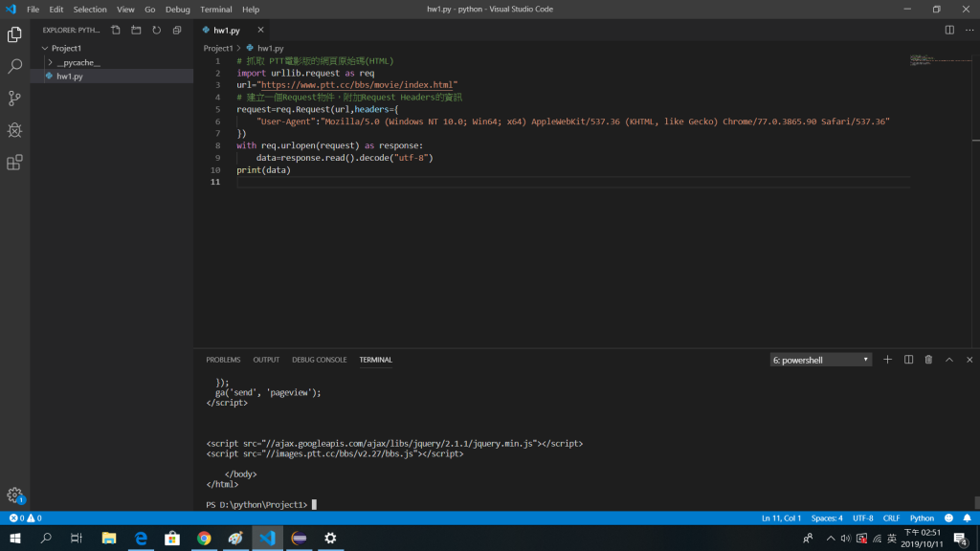Open the Debug view bug icon
Viewport: 980px width, 551px height.
14,130
